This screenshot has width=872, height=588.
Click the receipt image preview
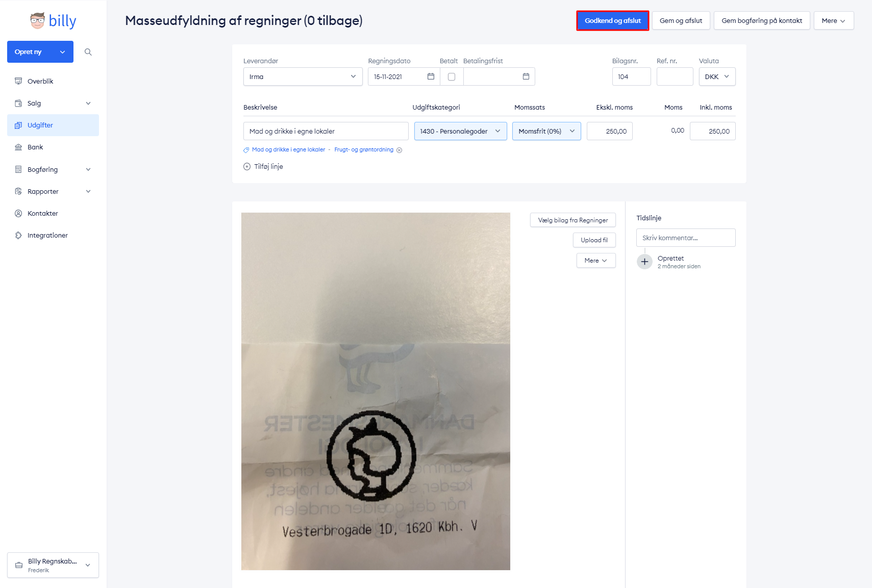point(376,391)
